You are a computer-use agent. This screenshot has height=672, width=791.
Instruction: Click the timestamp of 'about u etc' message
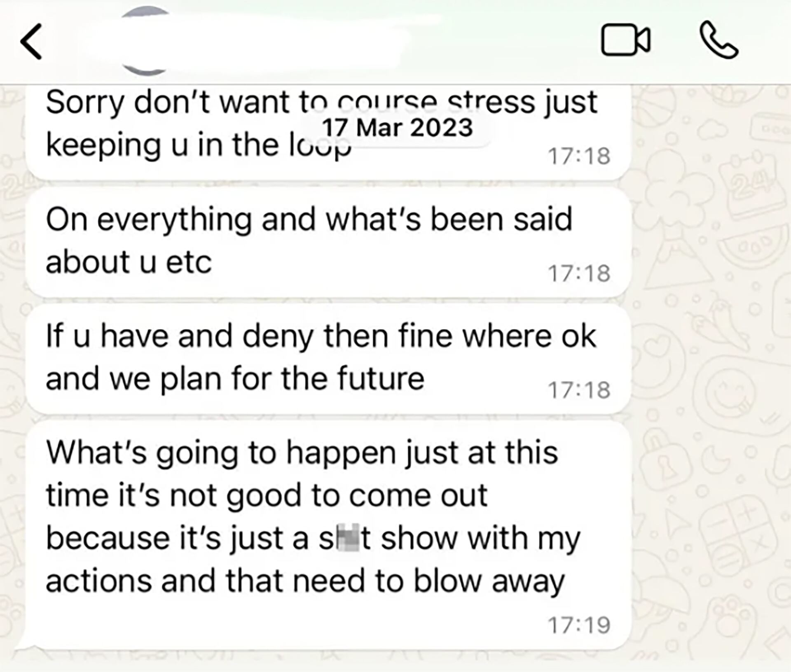coord(579,273)
